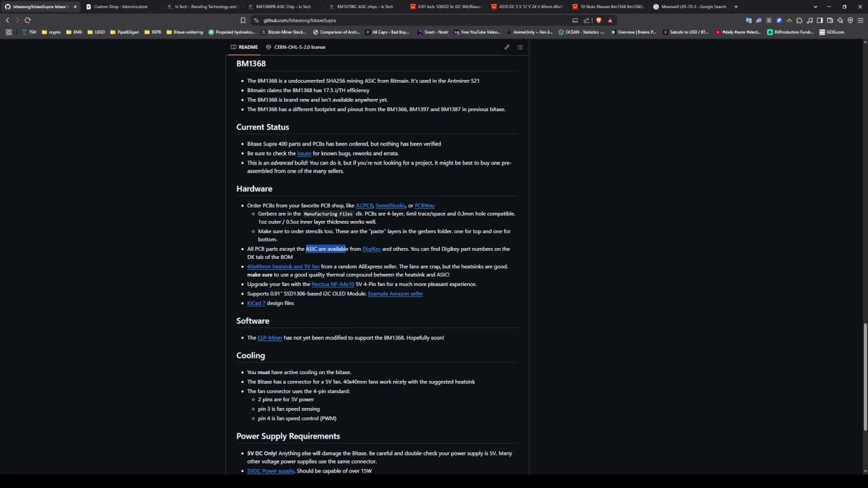Open the Example Amazon seller link

(395, 293)
